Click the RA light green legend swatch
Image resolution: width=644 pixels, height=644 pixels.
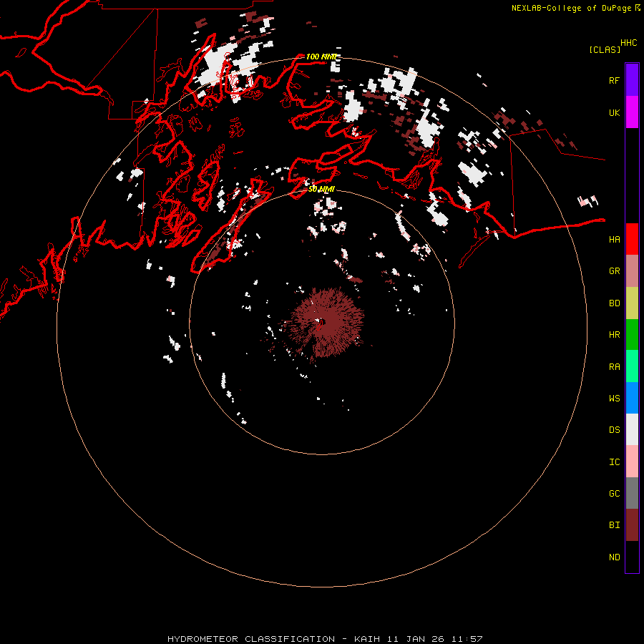click(632, 366)
